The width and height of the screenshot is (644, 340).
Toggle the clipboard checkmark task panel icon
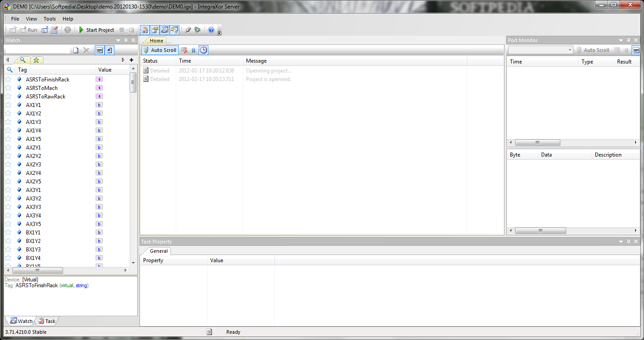pos(144,30)
